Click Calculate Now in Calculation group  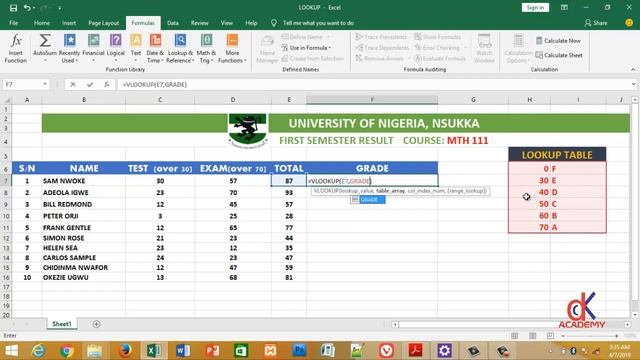(558, 40)
